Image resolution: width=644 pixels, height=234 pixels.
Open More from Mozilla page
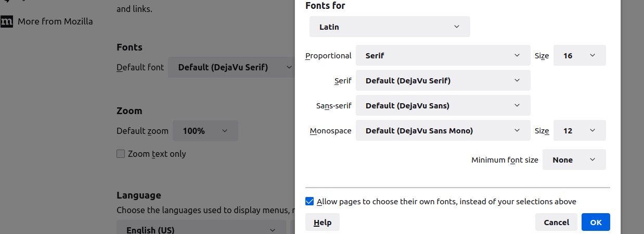point(55,21)
